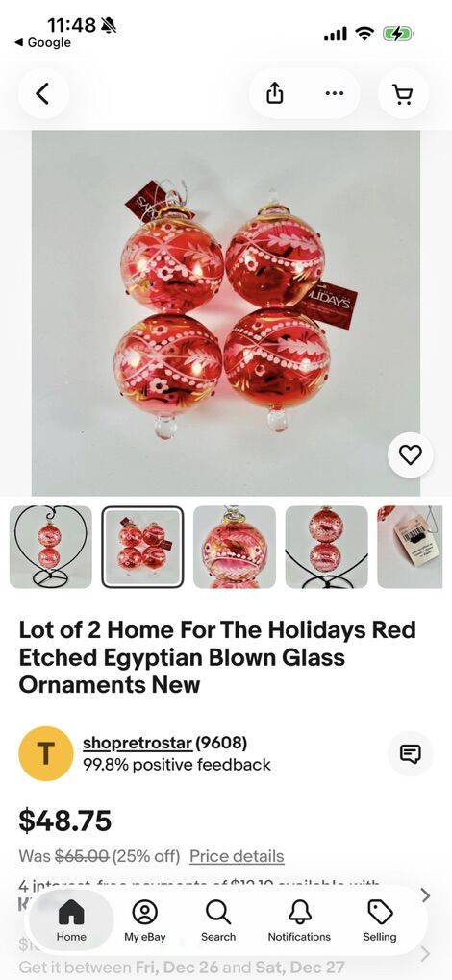
Task: Expand delivery details chevron
Action: [426, 954]
